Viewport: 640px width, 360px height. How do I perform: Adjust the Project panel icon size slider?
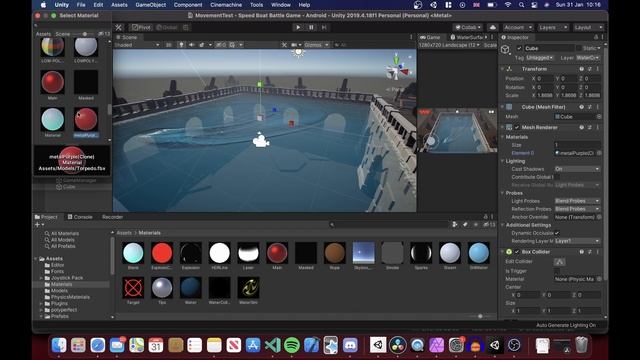click(x=480, y=316)
